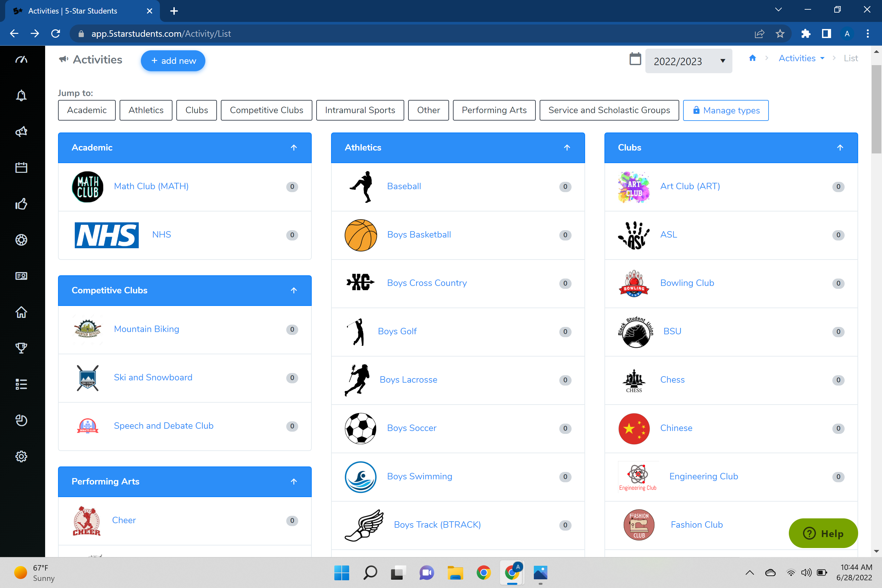Open the ID card section

point(21,276)
